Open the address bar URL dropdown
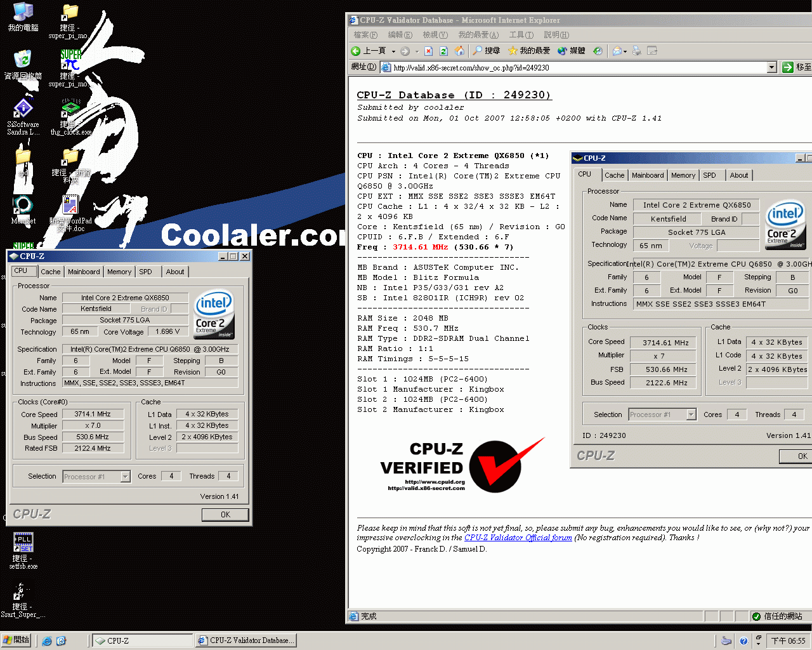Viewport: 812px width, 650px height. pos(771,67)
